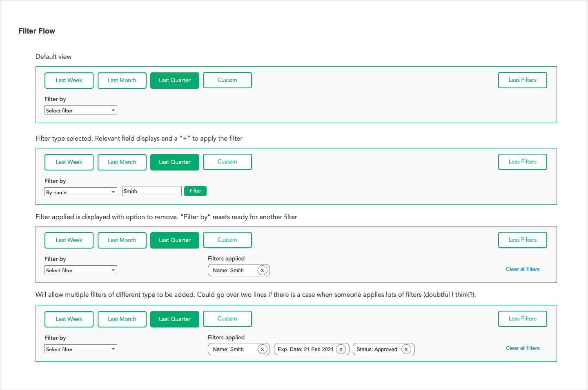Remove Name: Smith chip in single-filter panel
This screenshot has height=390, width=588.
263,270
